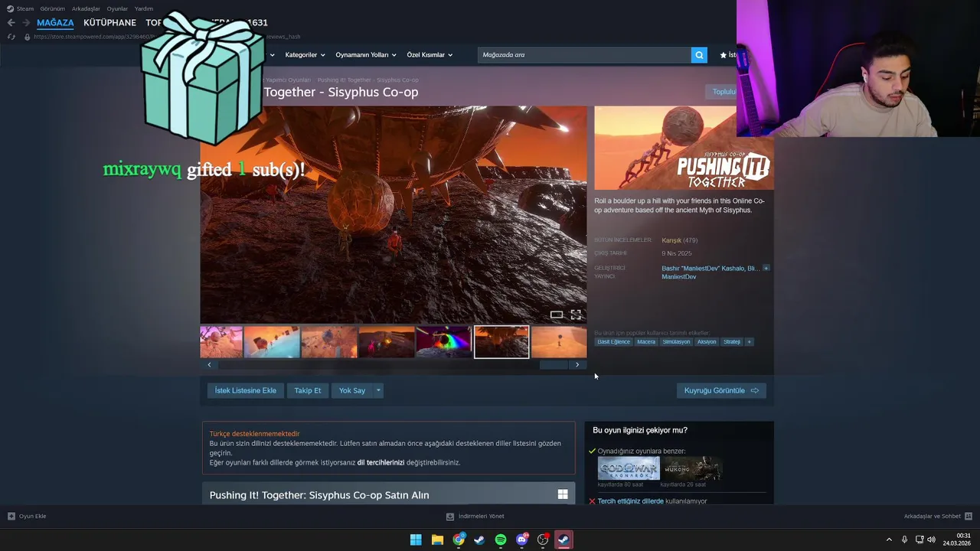The image size is (980, 551).
Task: Click the Macera tag
Action: click(x=646, y=342)
